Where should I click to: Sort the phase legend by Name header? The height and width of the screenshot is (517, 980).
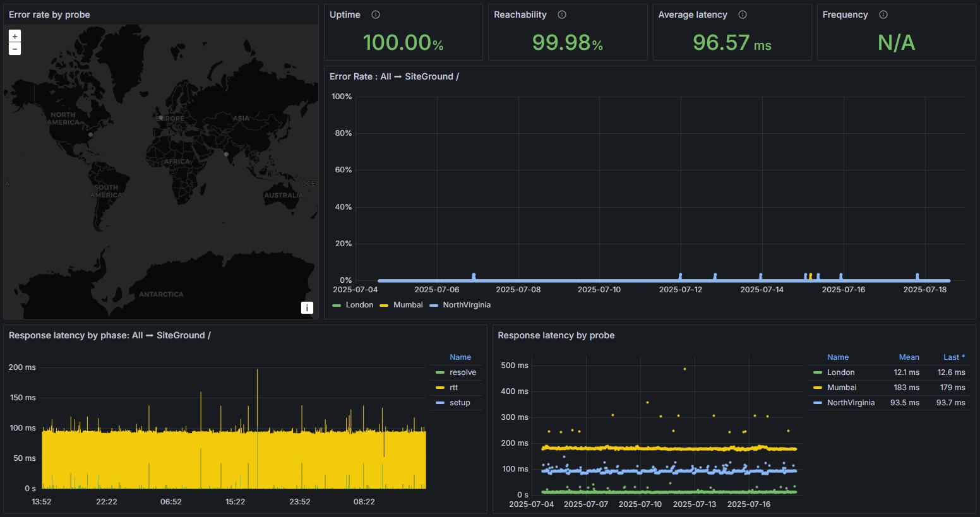click(x=460, y=357)
